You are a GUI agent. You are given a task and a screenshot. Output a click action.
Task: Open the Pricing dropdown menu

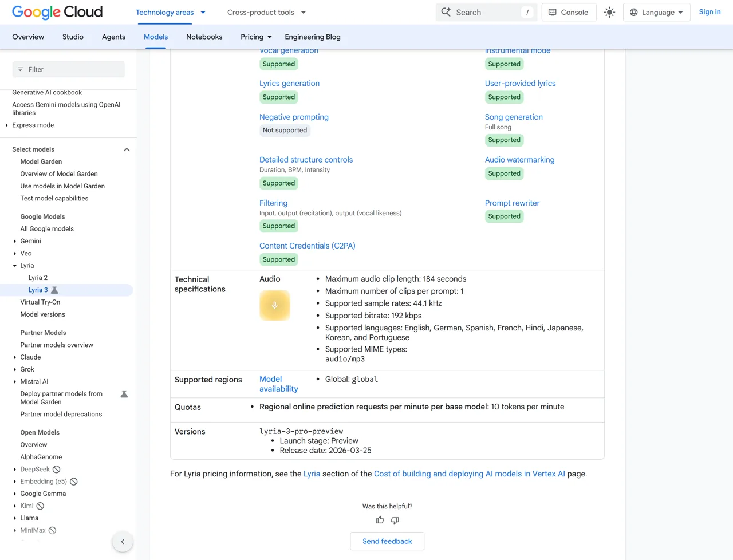257,37
